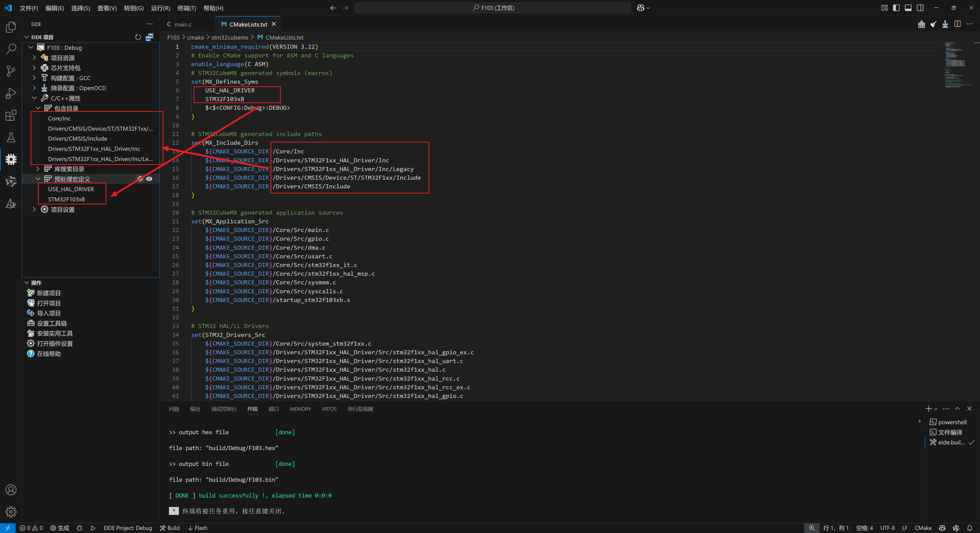The width and height of the screenshot is (980, 533).
Task: Click the blue flash download icon
Action: pyautogui.click(x=945, y=24)
